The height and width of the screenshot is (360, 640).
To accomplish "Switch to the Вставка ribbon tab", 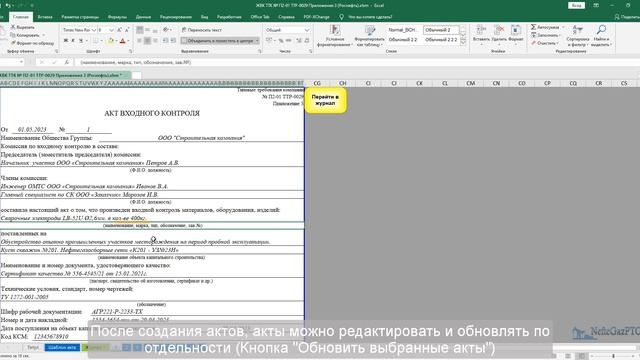I will 45,17.
